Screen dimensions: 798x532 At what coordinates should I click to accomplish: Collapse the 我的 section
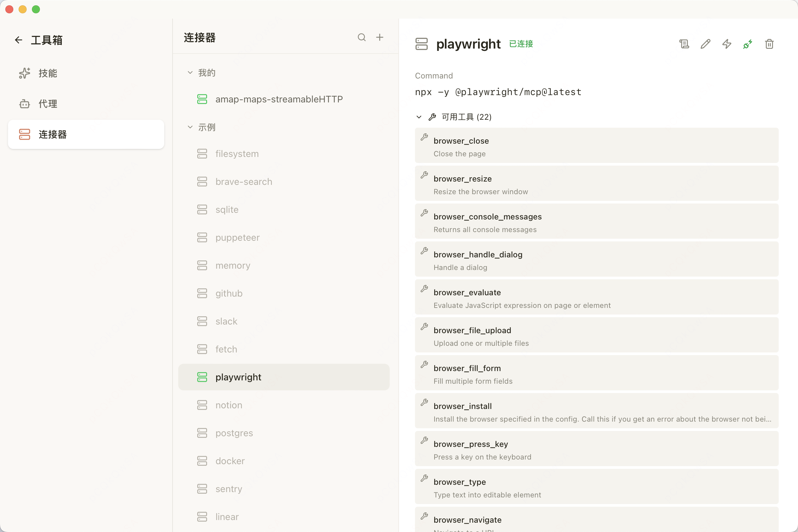click(x=190, y=72)
